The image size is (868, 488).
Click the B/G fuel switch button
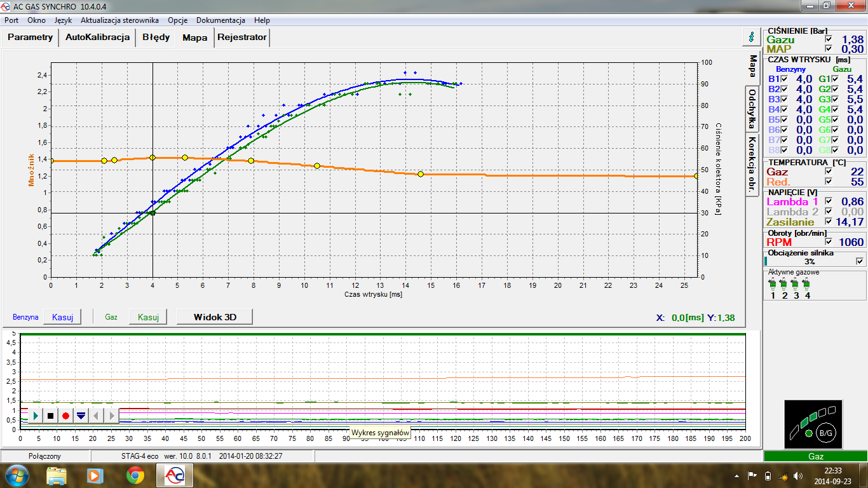tap(825, 433)
